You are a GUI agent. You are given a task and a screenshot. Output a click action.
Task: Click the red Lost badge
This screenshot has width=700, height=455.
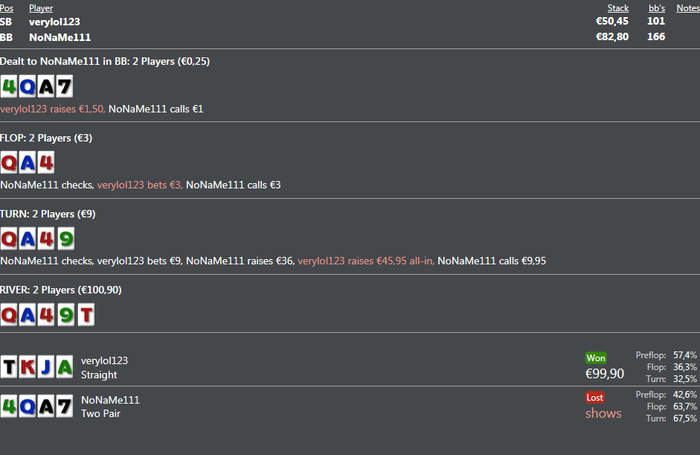click(x=596, y=397)
